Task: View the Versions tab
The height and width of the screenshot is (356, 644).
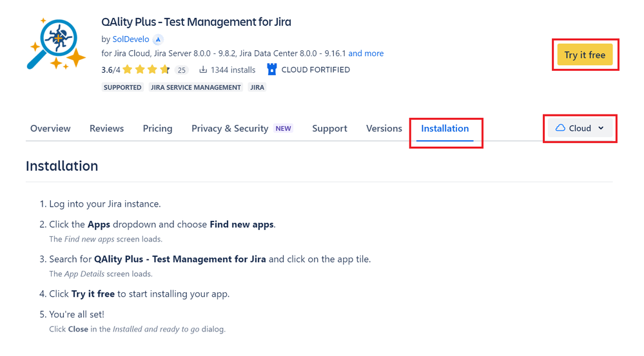Action: [x=384, y=128]
